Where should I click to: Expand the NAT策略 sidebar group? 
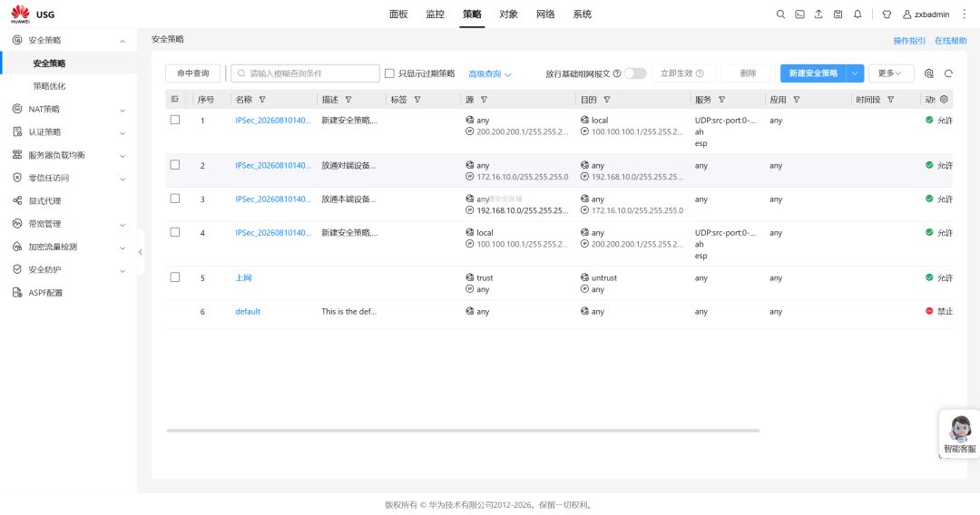(122, 110)
